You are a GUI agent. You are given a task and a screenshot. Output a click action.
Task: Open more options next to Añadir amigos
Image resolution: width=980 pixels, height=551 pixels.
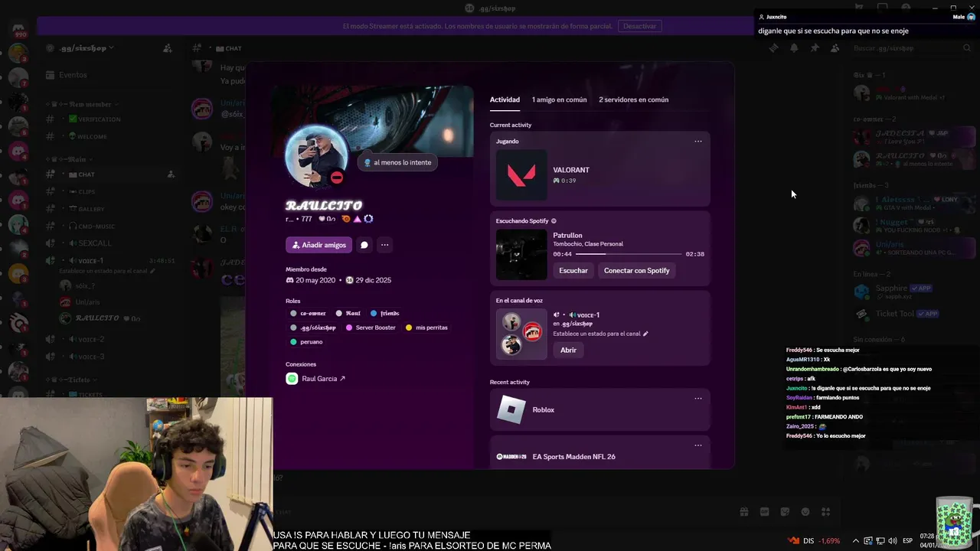click(384, 245)
